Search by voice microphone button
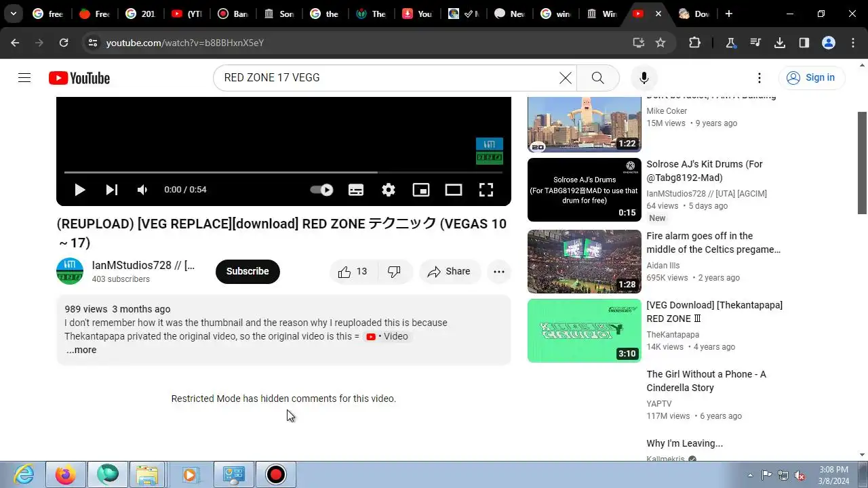 [644, 78]
